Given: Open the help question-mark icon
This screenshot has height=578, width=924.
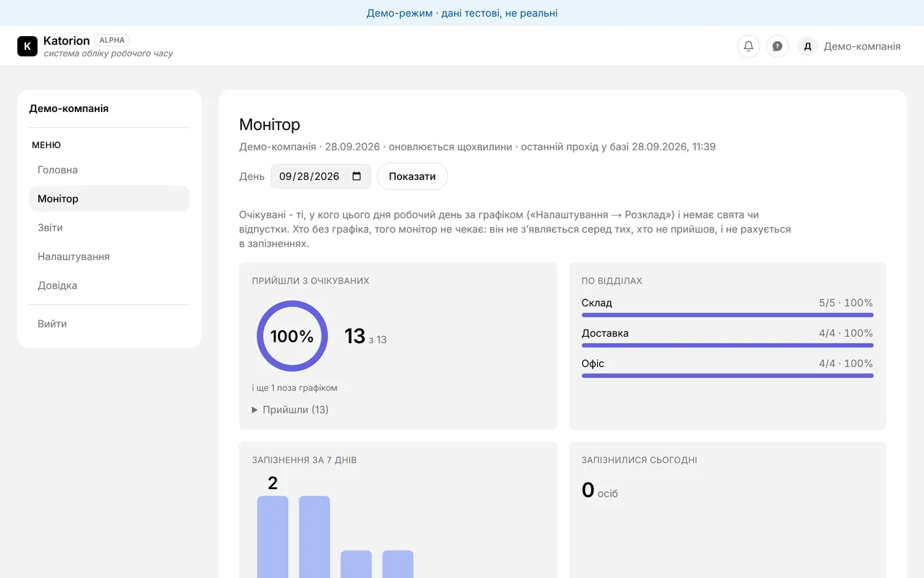Looking at the screenshot, I should (x=777, y=46).
